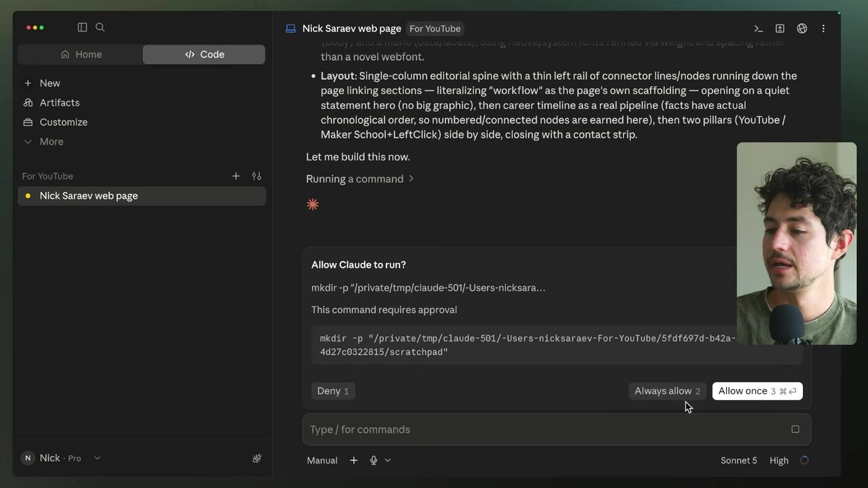
Task: Click the download panel icon in header
Action: point(780,28)
